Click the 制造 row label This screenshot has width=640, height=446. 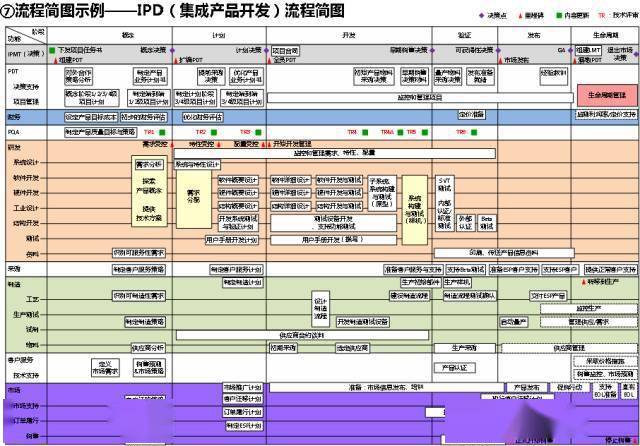pyautogui.click(x=13, y=284)
